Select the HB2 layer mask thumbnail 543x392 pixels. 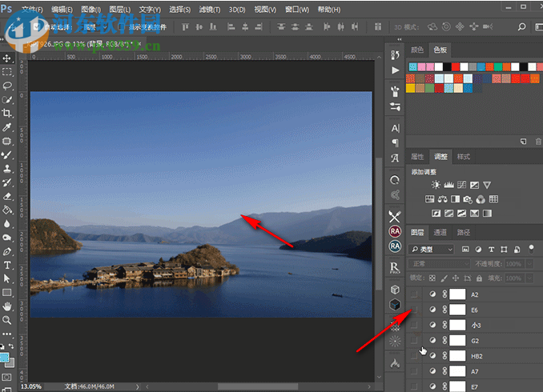pyautogui.click(x=457, y=356)
